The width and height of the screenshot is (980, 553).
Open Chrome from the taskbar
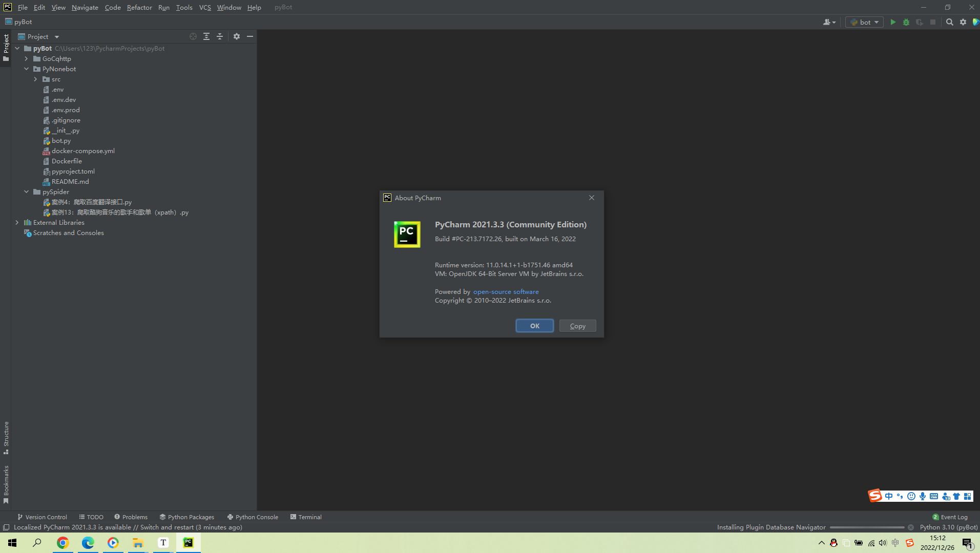point(62,543)
